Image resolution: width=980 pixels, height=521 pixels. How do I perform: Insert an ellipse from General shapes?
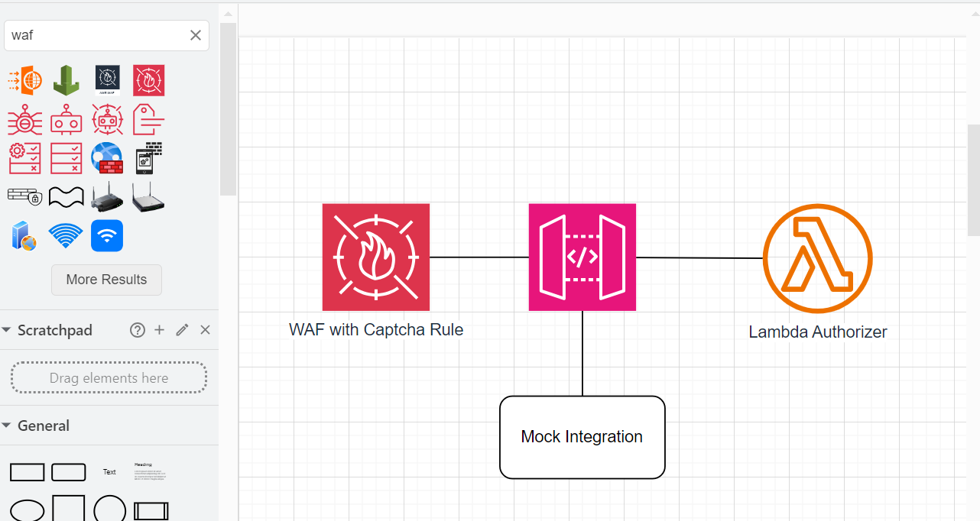27,510
